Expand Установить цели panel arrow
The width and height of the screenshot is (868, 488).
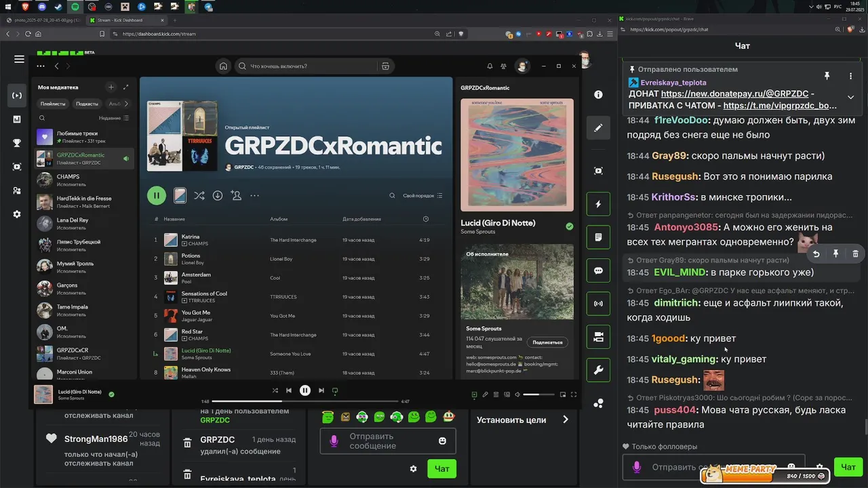click(566, 420)
